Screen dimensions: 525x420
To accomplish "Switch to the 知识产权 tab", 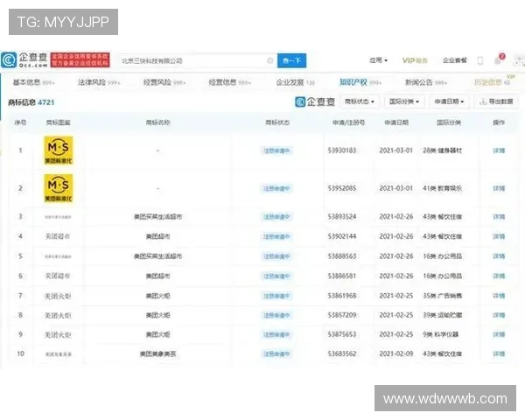I will 360,82.
